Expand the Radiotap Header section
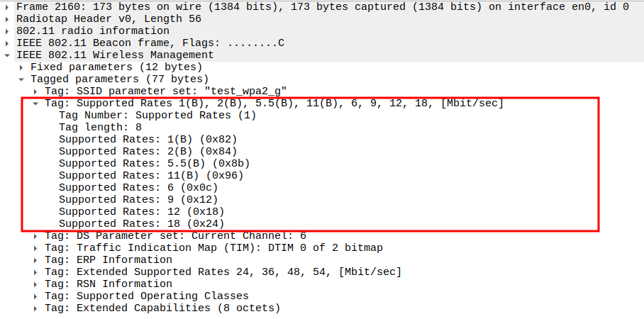644x319 pixels. click(8, 18)
